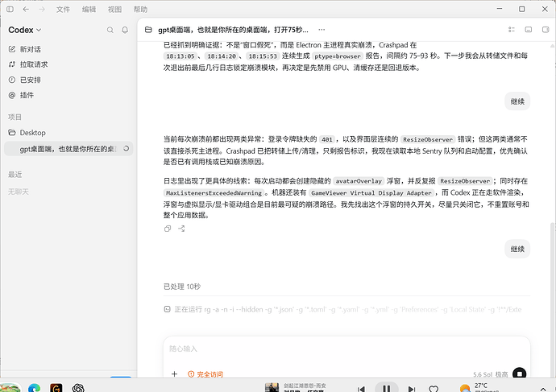The height and width of the screenshot is (392, 556).
Task: Open the conversation's three-dot menu
Action: coord(322,30)
